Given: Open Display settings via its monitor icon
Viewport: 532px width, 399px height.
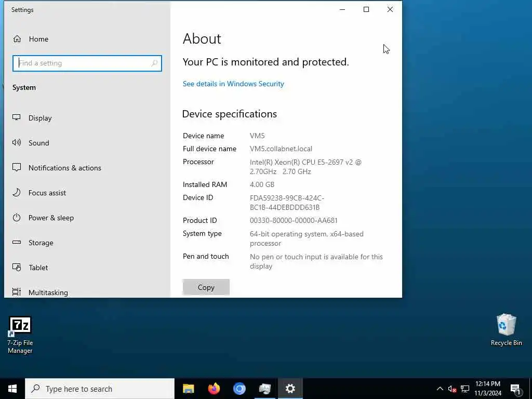Looking at the screenshot, I should tap(16, 118).
